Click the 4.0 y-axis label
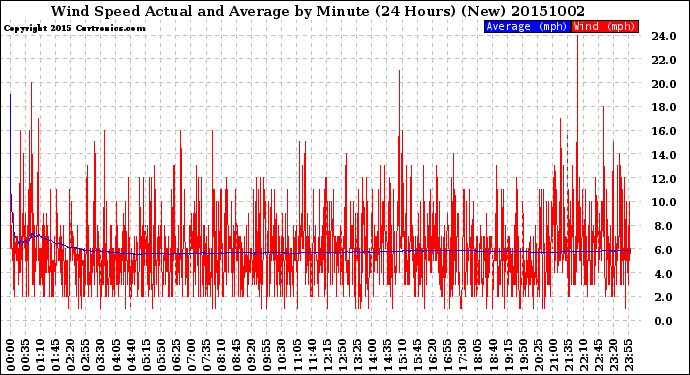This screenshot has height=375, width=690. pos(664,274)
